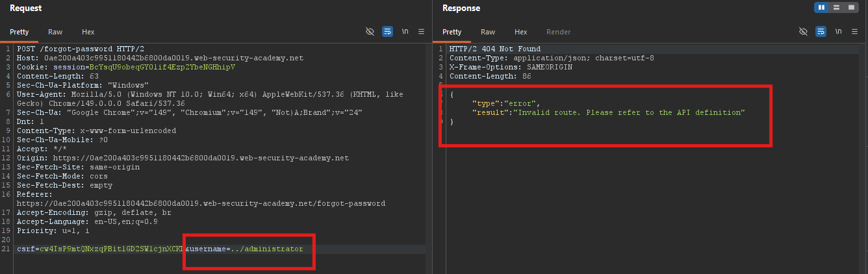The height and width of the screenshot is (274, 868).
Task: Click the Sec-Fetch-Dest: empty line
Action: click(64, 185)
